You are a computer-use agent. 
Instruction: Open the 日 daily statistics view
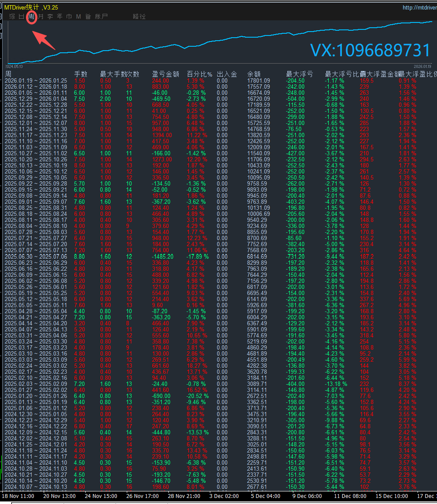click(22, 16)
